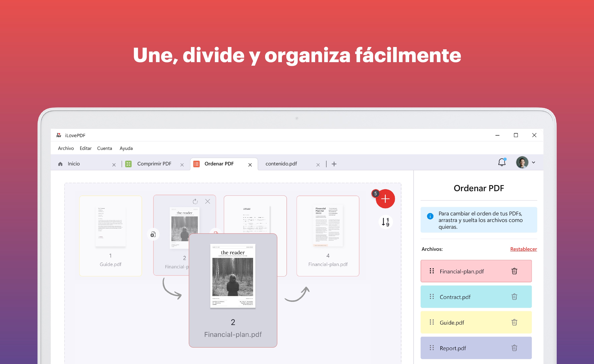Viewport: 594px width, 364px height.
Task: Select Financial-plan.pdf in the file list
Action: (476, 271)
